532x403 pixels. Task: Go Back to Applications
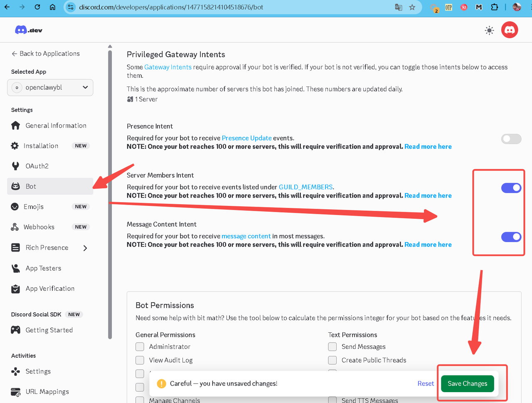tap(45, 54)
